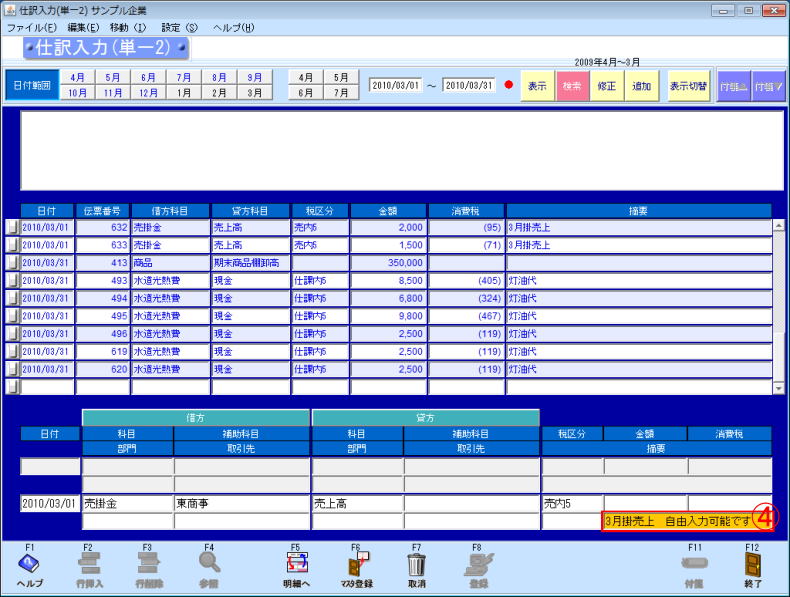Click the F6 master registration icon
Screen dimensions: 790x597
[357, 563]
